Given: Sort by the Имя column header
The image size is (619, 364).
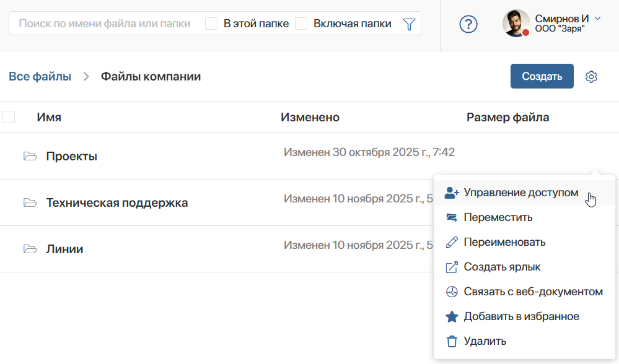Looking at the screenshot, I should (x=49, y=117).
